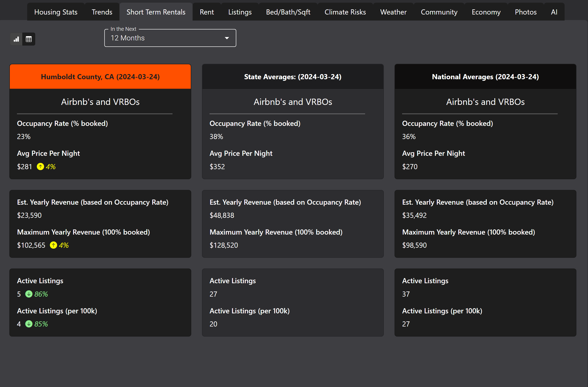Click down-arrow icon beside 86% listings change
Viewport: 588px width, 387px height.
[x=29, y=294]
